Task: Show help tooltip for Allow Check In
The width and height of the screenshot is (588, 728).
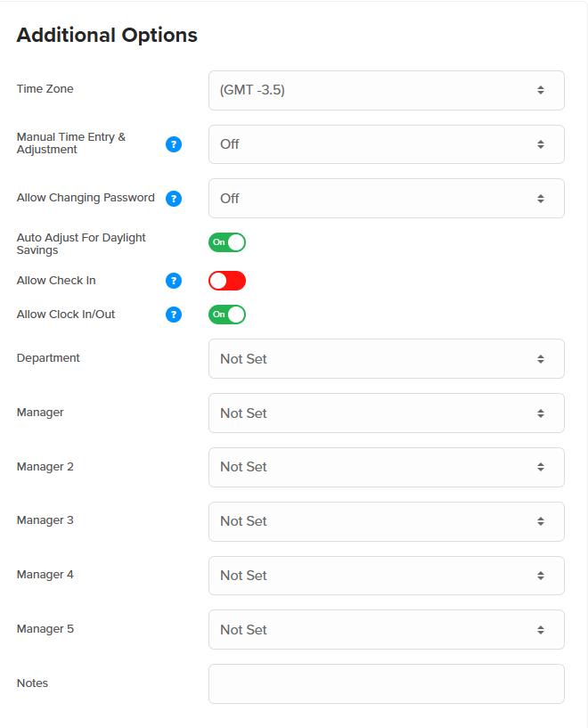Action: (x=174, y=281)
